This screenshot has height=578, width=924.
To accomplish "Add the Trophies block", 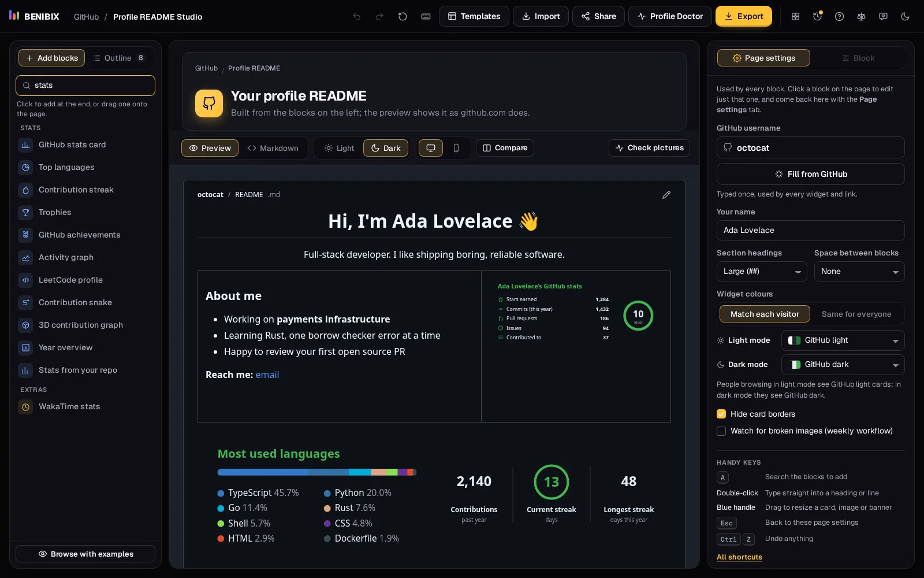I will [85, 212].
